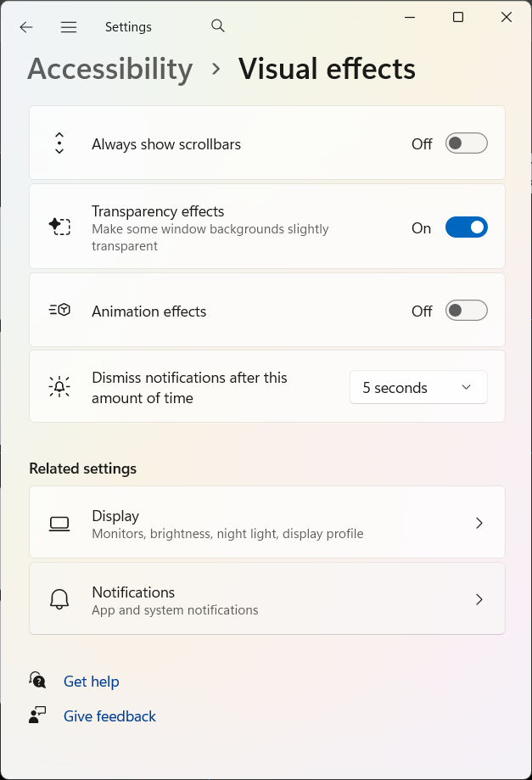
Task: Maximize the Settings window
Action: [x=458, y=17]
